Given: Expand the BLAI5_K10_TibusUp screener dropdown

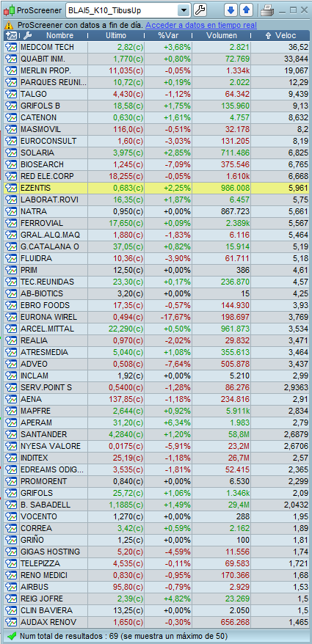Looking at the screenshot, I should point(184,10).
